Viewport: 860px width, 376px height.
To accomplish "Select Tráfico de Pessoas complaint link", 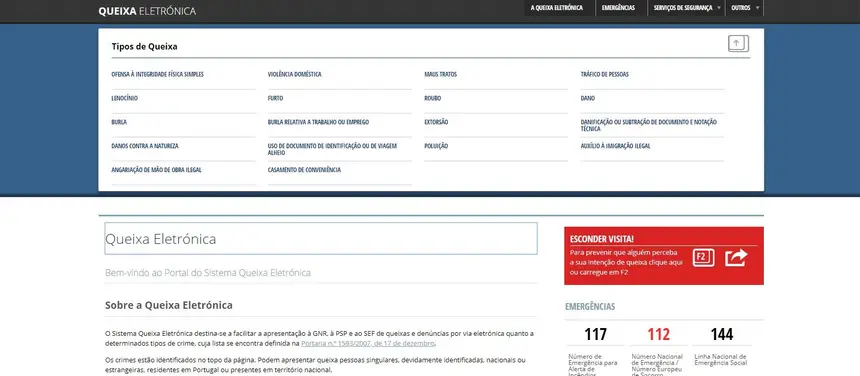I will [604, 74].
